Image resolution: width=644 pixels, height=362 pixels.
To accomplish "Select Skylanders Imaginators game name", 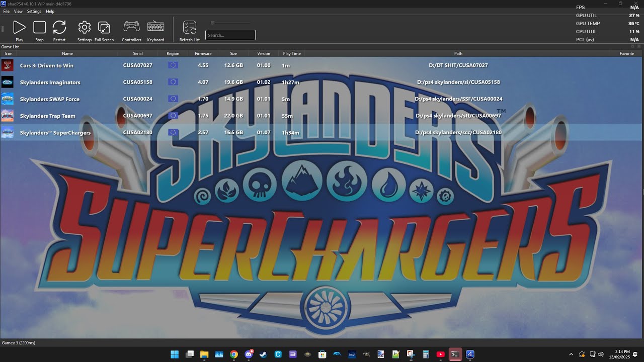I will (50, 82).
